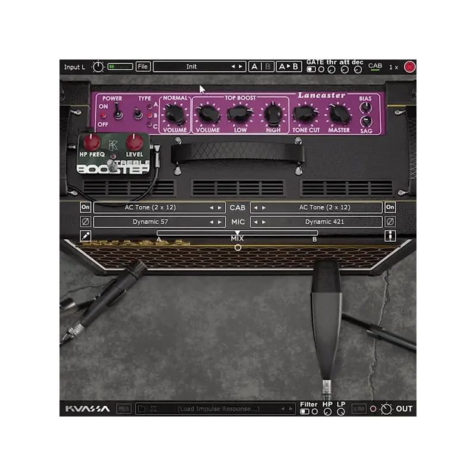Click the red power button at top right
This screenshot has width=476, height=476.
[409, 67]
